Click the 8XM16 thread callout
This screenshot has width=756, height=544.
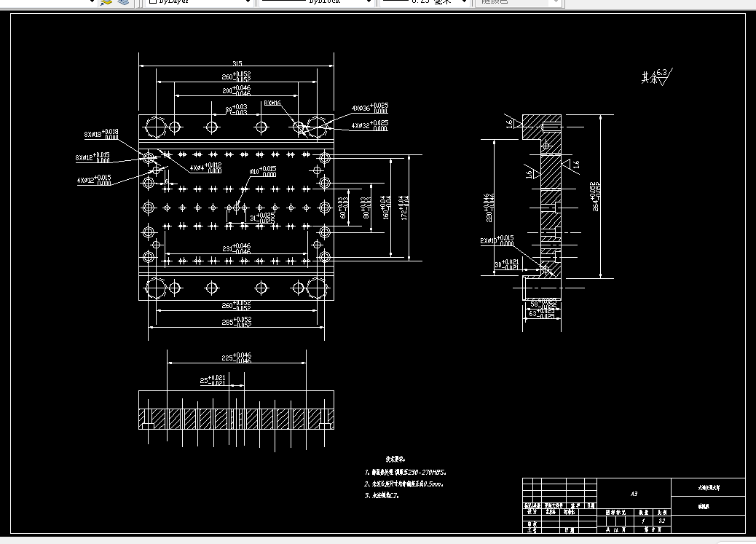272,103
